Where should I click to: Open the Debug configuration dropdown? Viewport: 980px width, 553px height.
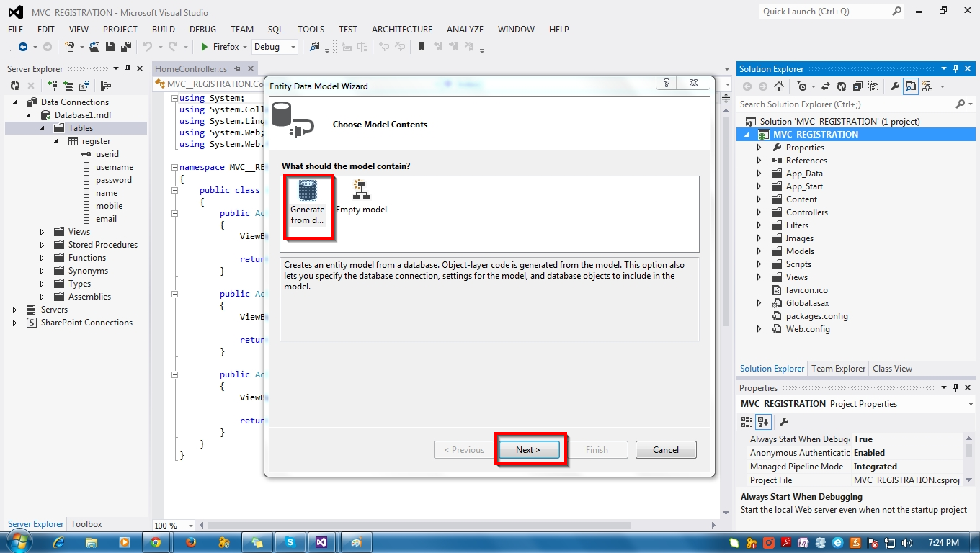(292, 46)
